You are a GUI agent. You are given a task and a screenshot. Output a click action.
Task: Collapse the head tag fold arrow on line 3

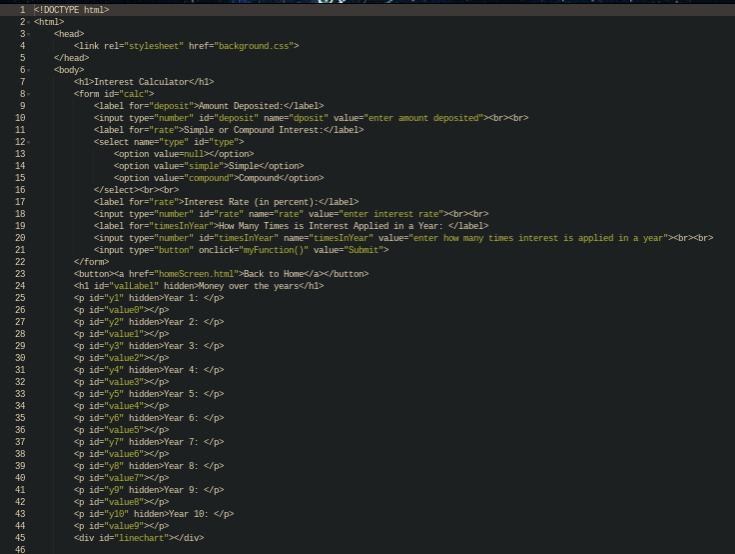click(x=29, y=34)
